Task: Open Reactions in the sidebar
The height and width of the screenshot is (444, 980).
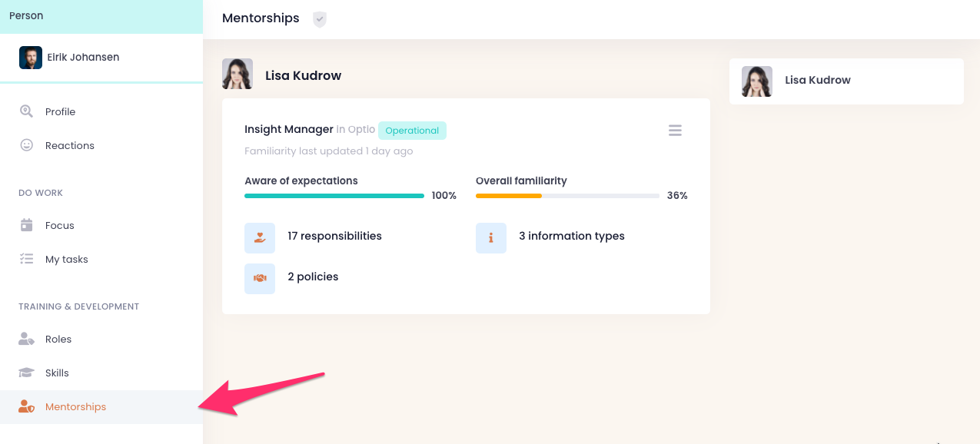Action: point(69,145)
